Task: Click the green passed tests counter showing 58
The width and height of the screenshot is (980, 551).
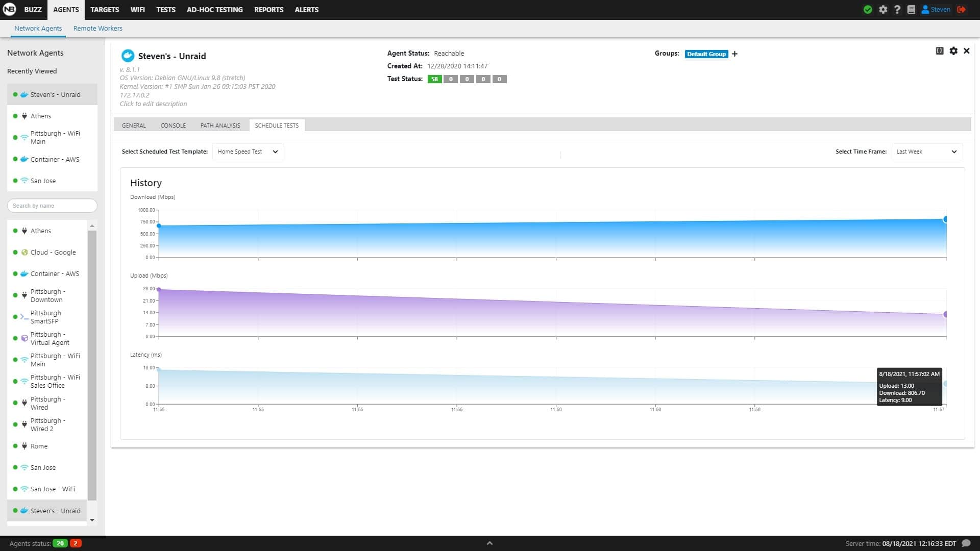Action: point(434,79)
